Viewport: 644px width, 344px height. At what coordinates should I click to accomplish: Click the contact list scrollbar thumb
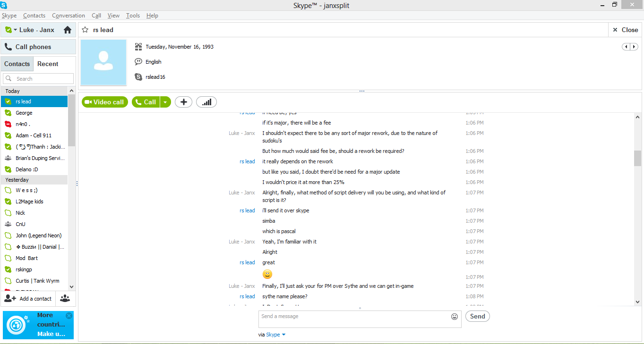click(72, 120)
